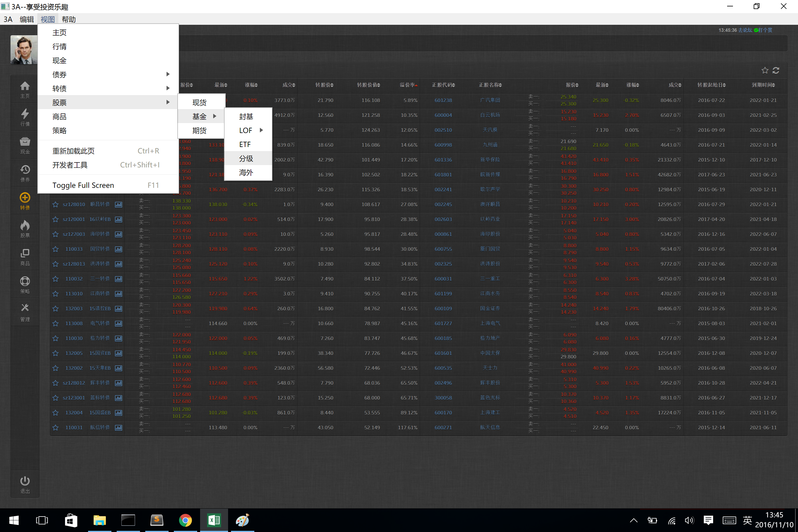Star the 国贸转债 110033 row
The height and width of the screenshot is (532, 798).
pyautogui.click(x=56, y=249)
